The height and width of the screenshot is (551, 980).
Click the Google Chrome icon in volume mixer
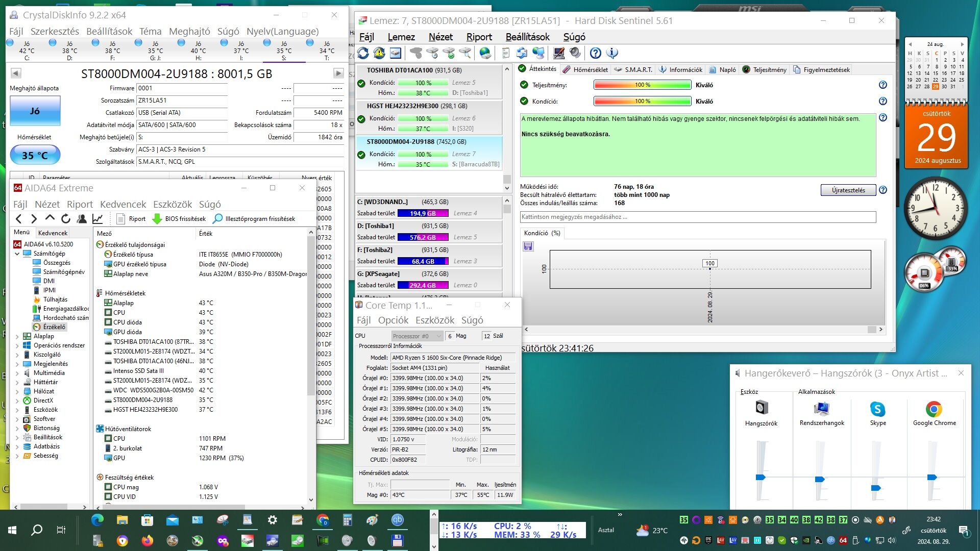[x=934, y=409]
